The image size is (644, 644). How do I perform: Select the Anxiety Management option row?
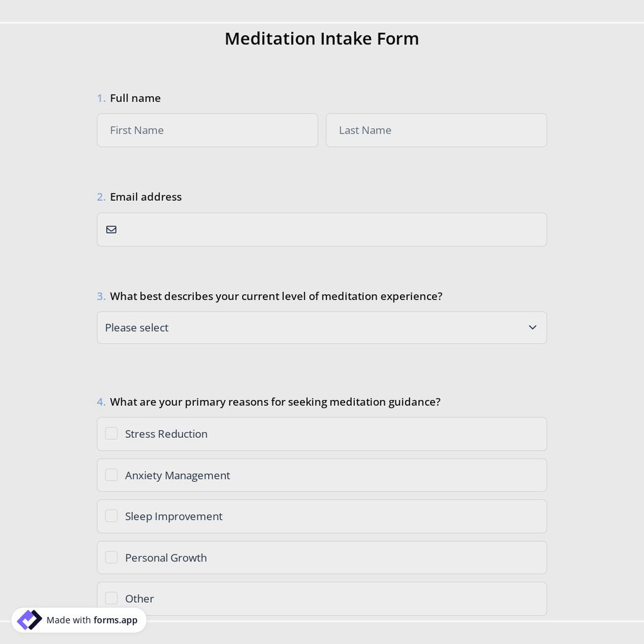(x=322, y=475)
